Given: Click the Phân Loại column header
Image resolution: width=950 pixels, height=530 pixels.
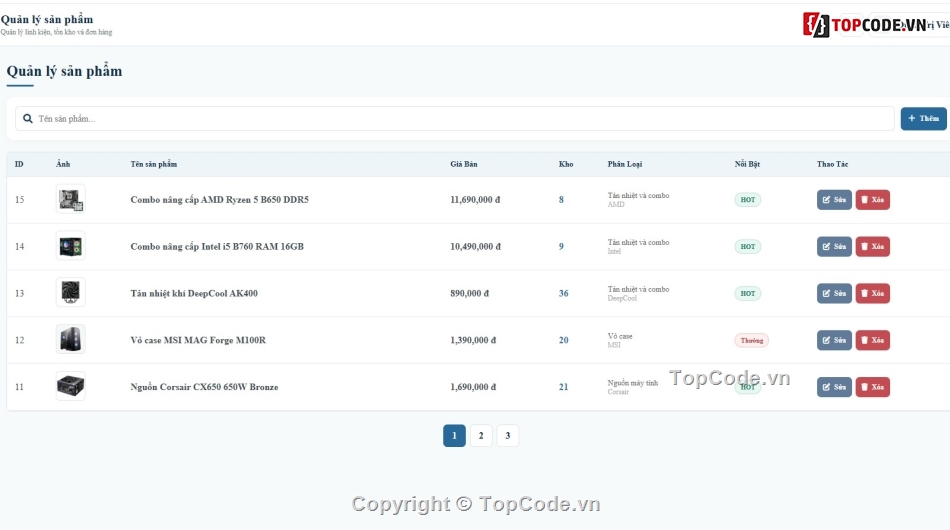Looking at the screenshot, I should pos(625,164).
